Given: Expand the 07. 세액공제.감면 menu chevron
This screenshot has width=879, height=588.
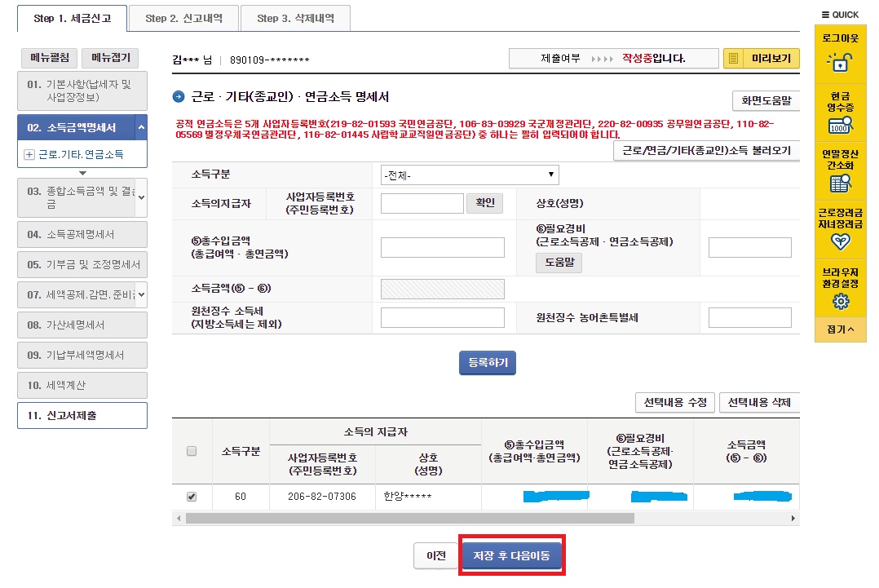Looking at the screenshot, I should point(141,294).
